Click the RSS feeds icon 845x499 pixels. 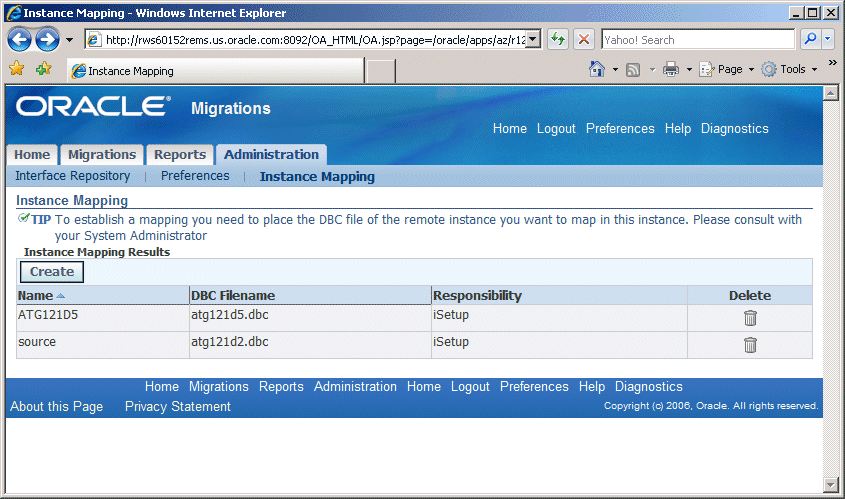633,70
